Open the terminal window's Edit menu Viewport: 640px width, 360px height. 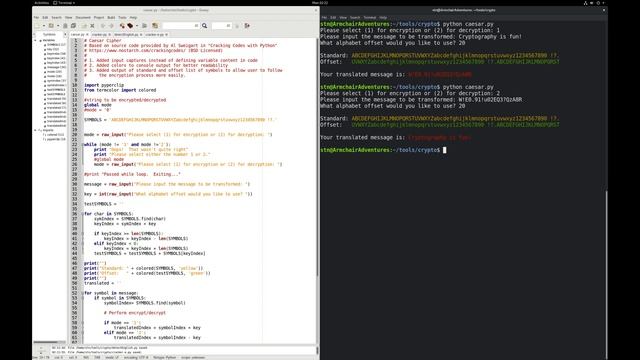[333, 18]
